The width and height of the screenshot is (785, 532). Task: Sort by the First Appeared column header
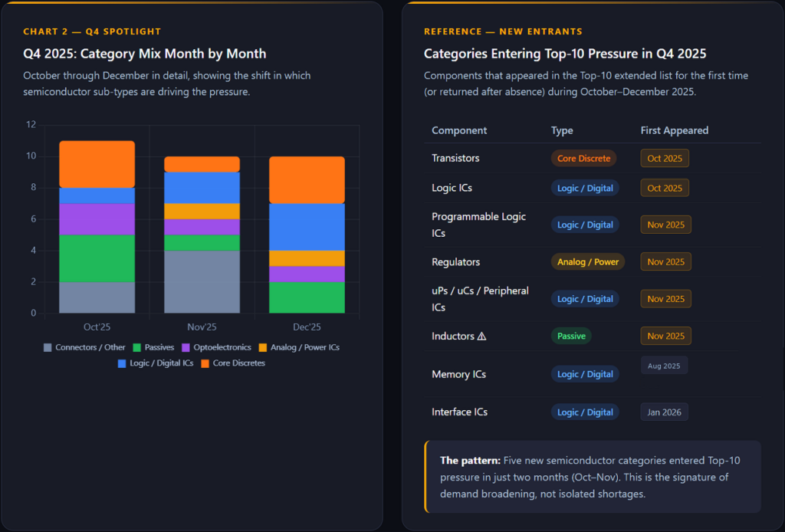coord(674,130)
